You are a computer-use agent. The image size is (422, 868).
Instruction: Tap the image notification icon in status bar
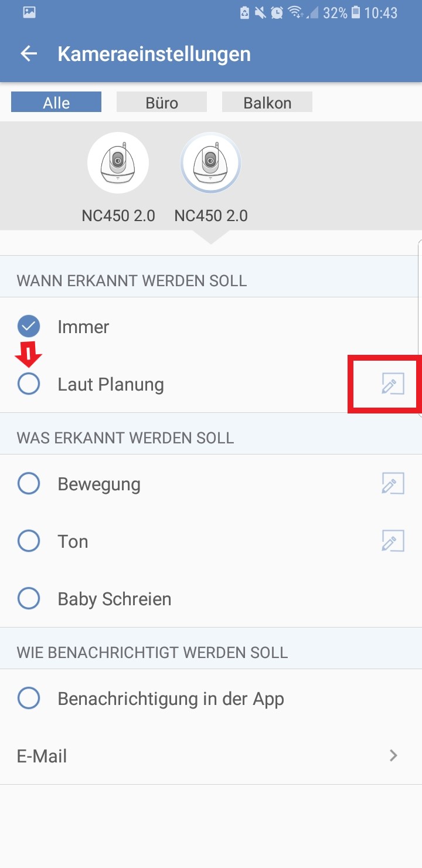coord(29,13)
